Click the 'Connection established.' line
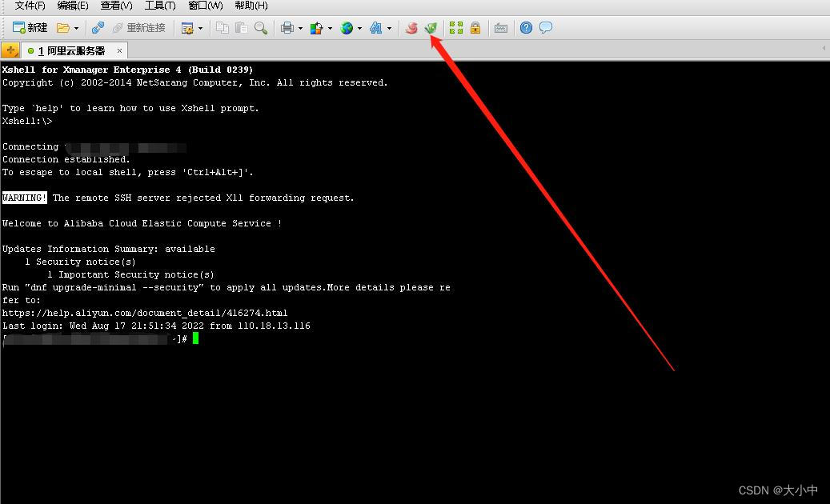830x504 pixels. point(66,159)
